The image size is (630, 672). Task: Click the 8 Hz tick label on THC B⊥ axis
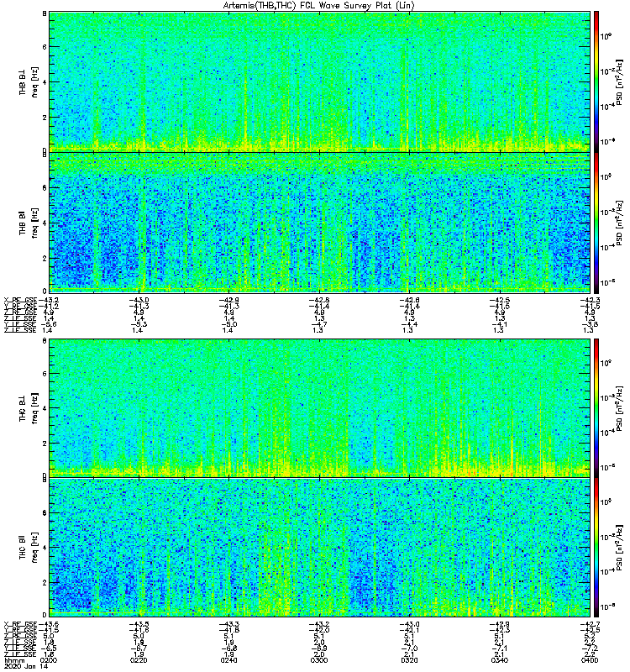45,341
